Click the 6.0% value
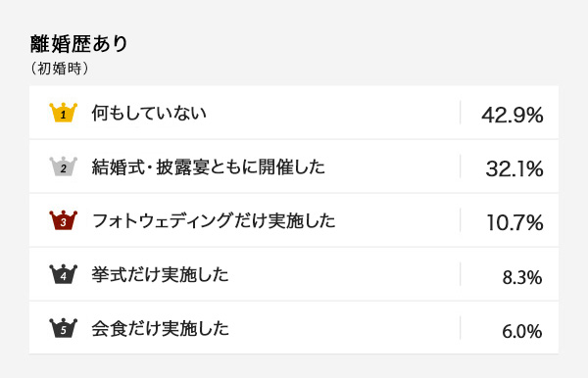588x378 pixels. coord(522,332)
